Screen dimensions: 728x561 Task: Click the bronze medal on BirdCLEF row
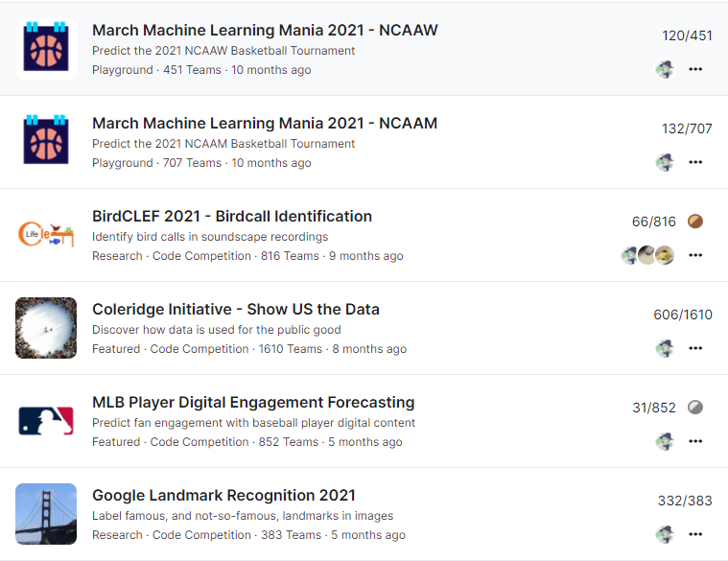coord(695,222)
